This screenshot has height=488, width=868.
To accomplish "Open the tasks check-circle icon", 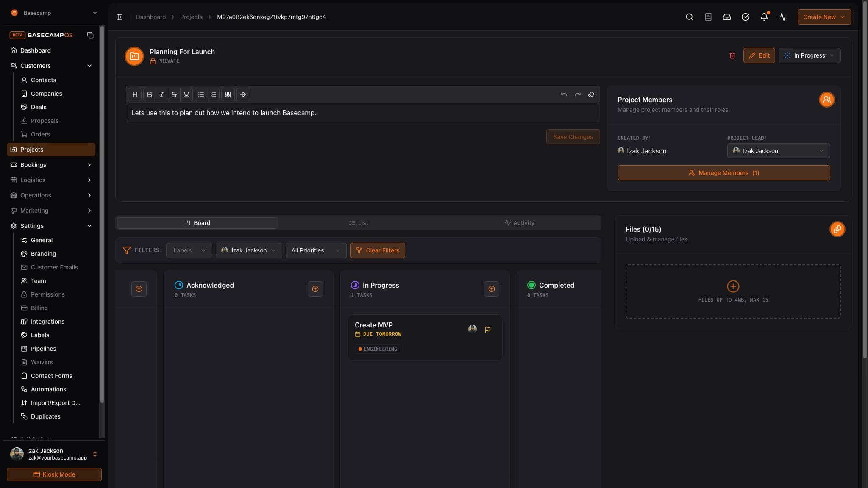I will [x=746, y=17].
